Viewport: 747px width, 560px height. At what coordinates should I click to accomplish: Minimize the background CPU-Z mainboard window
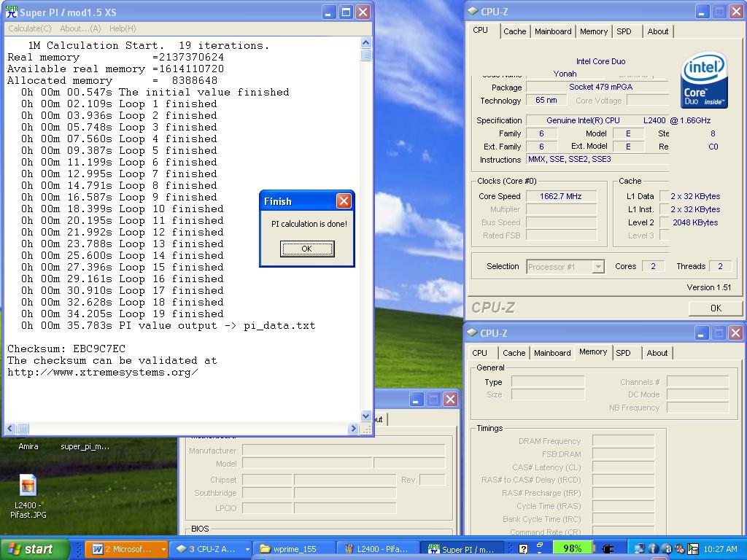point(416,400)
